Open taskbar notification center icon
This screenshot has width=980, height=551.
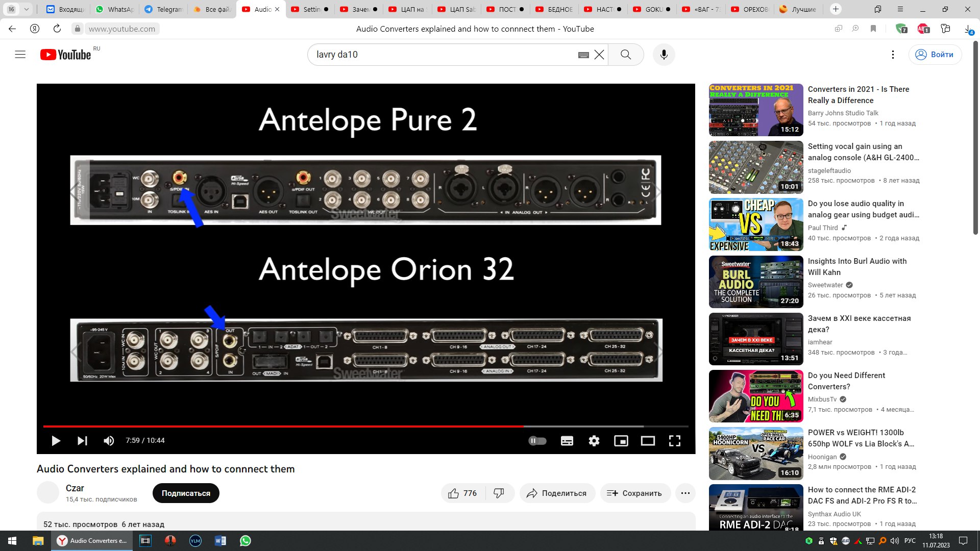coord(963,541)
